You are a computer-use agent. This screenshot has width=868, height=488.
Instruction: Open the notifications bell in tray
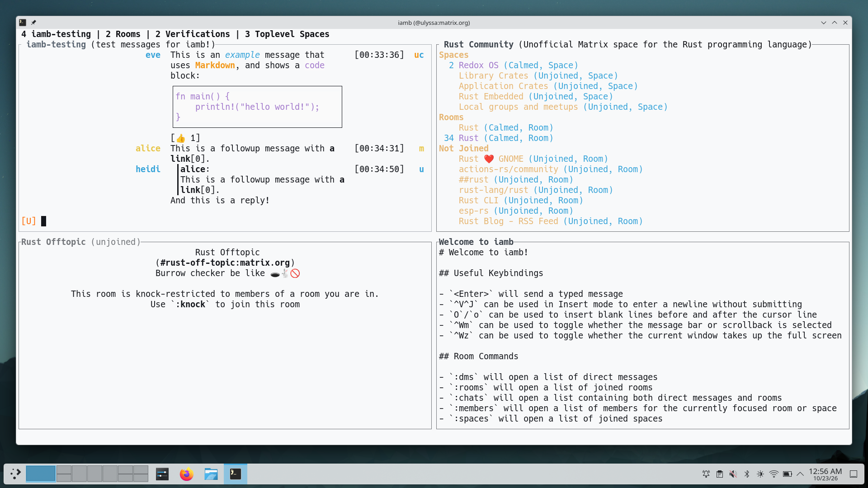coord(706,474)
